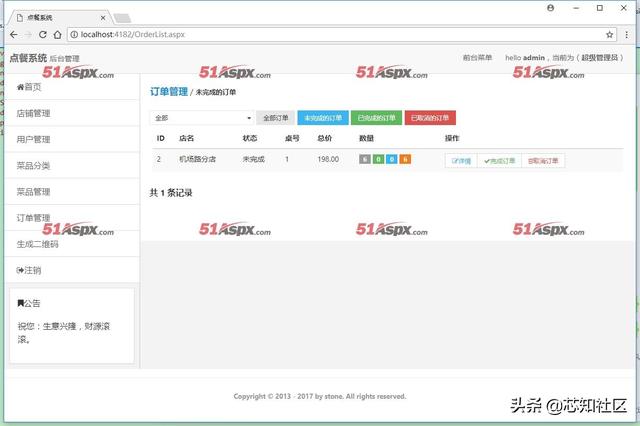
Task: Click the browser home icon
Action: [x=57, y=35]
